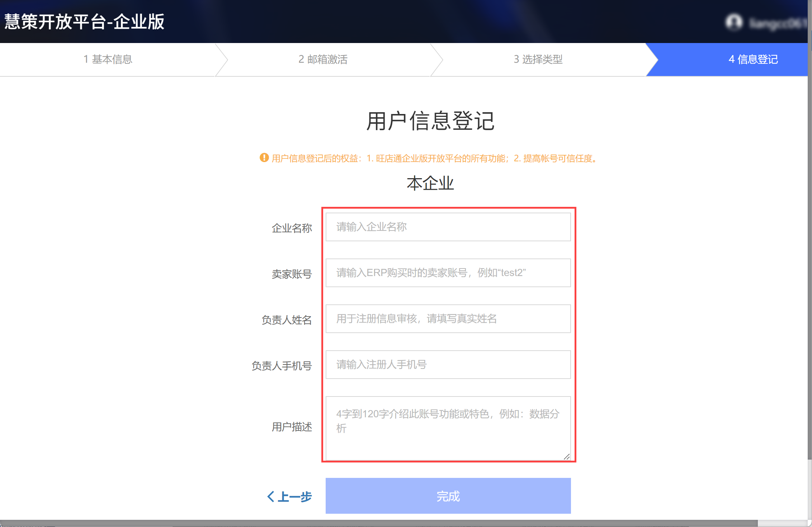Click the back chevron beside 上一步
This screenshot has width=812, height=527.
point(271,497)
